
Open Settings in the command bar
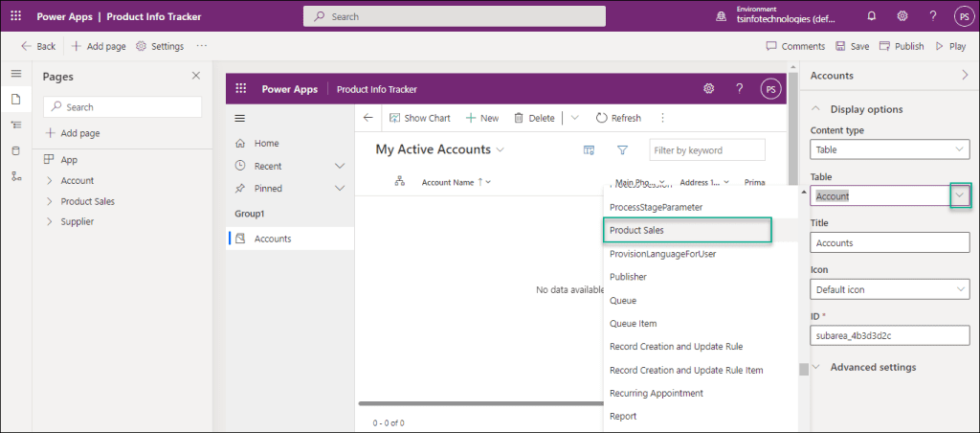160,46
